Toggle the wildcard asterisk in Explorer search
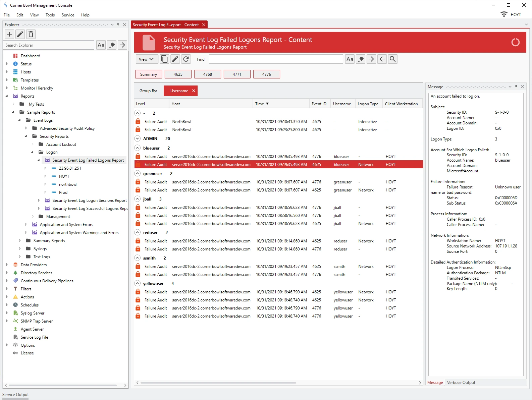Viewport: 532px width, 400px height. point(112,45)
